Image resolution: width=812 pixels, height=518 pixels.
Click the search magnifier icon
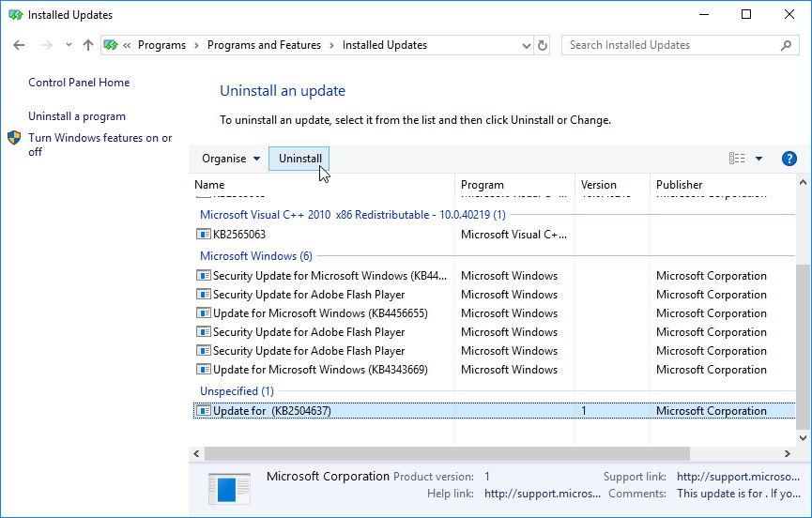786,46
